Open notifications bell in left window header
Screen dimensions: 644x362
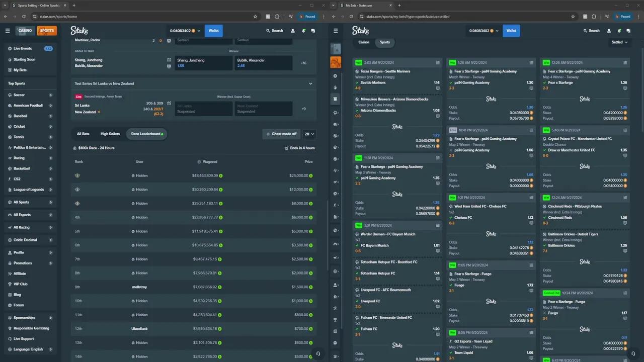click(x=304, y=31)
